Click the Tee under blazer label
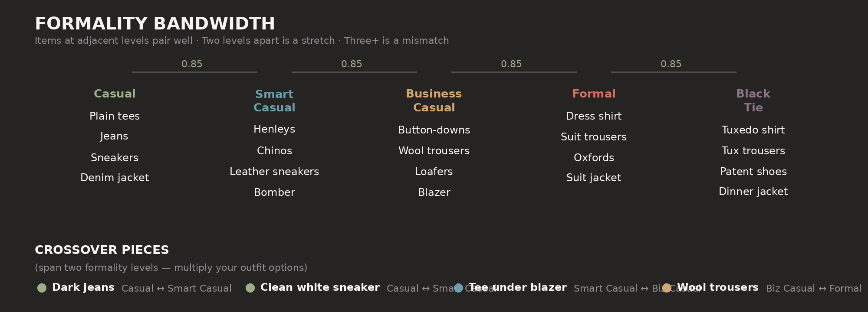Viewport: 868px width, 312px height. coord(518,287)
